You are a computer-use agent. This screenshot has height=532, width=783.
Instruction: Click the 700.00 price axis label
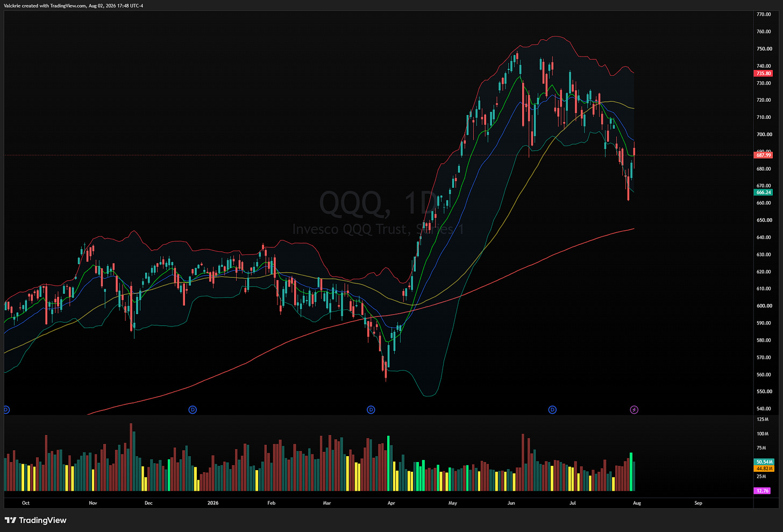click(764, 134)
